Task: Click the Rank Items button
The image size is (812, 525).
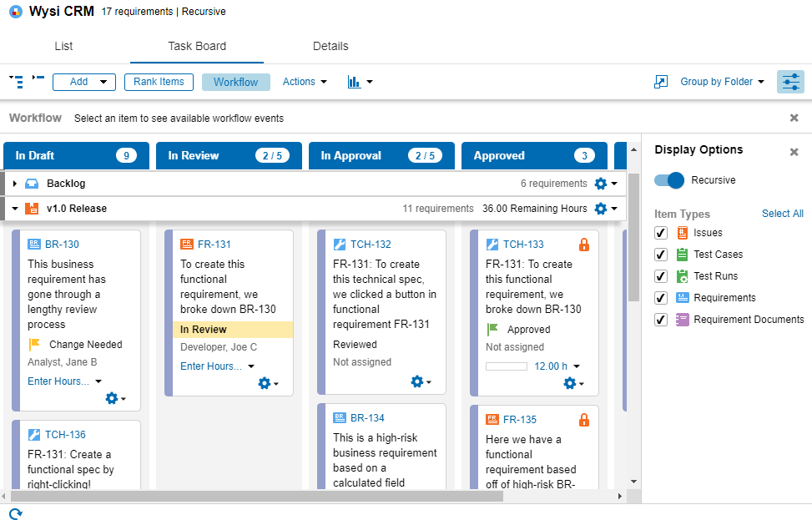Action: (159, 82)
